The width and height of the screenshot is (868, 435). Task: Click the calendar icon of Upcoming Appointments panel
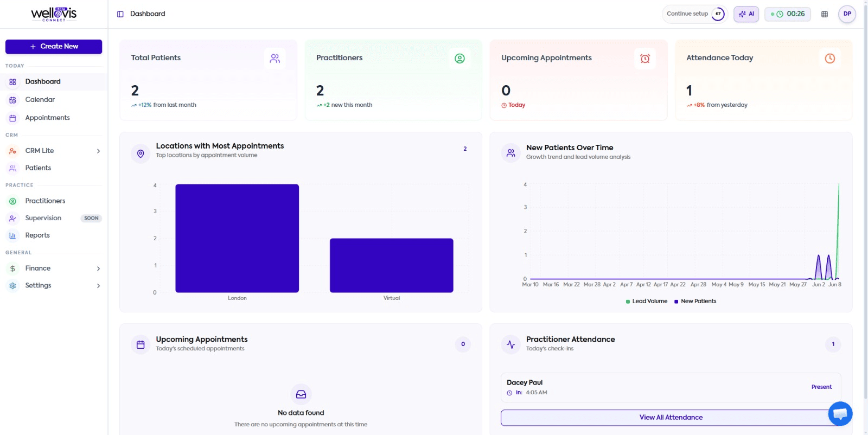pyautogui.click(x=141, y=344)
